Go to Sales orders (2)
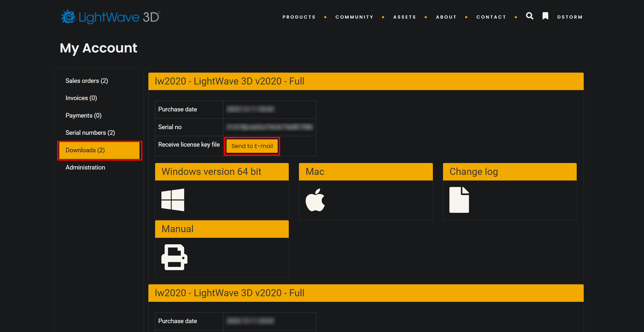Viewport: 644px width, 332px height. click(87, 81)
